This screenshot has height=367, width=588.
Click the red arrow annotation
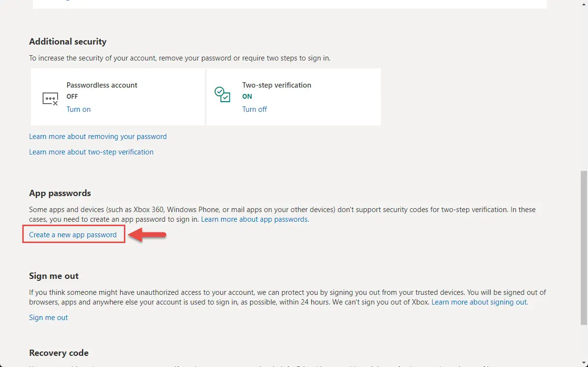point(147,235)
